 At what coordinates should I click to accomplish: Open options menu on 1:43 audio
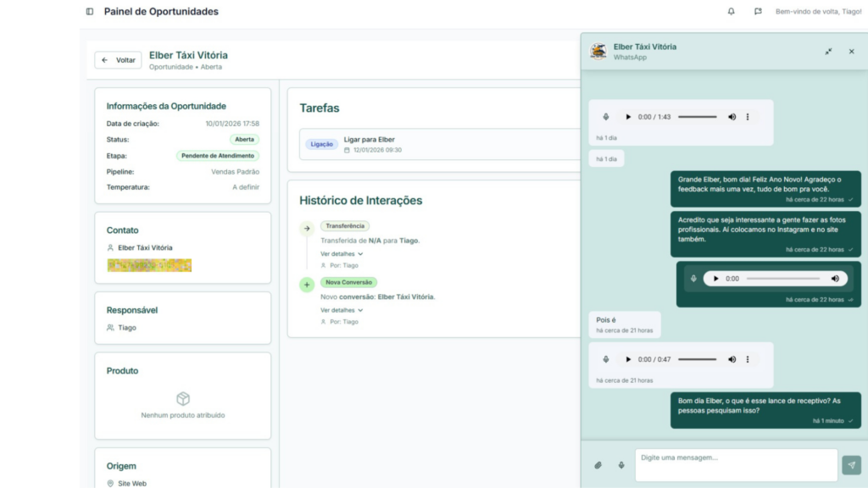(748, 117)
